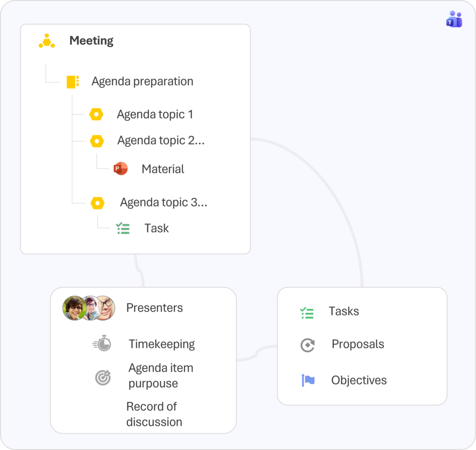Click the Microsoft Teams logo icon
Viewport: 476px width, 450px height.
[454, 20]
